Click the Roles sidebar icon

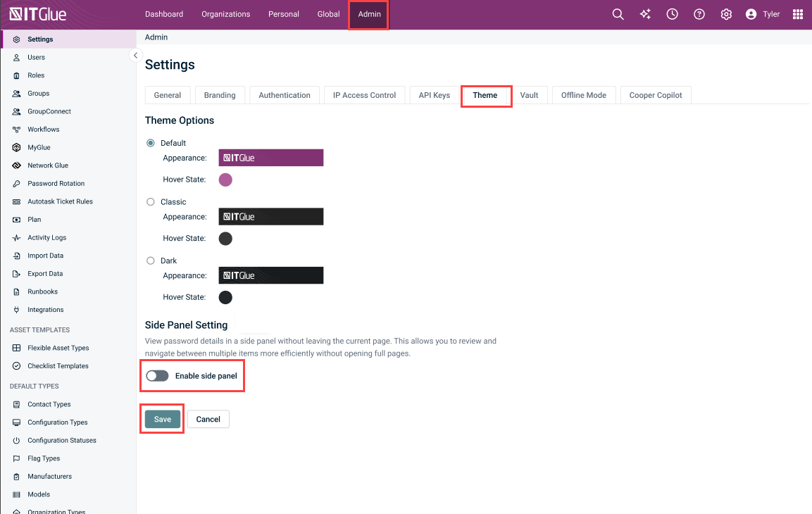click(17, 75)
